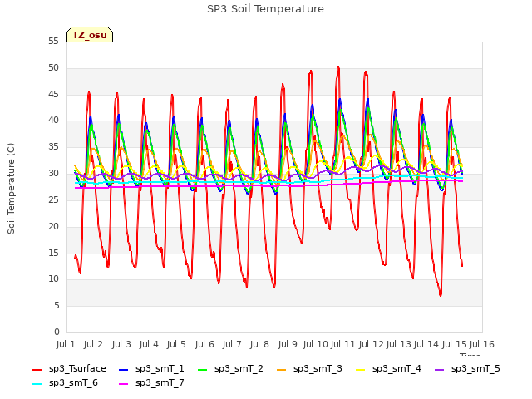Click red swatch beside sp3_Tsurface

[37, 369]
